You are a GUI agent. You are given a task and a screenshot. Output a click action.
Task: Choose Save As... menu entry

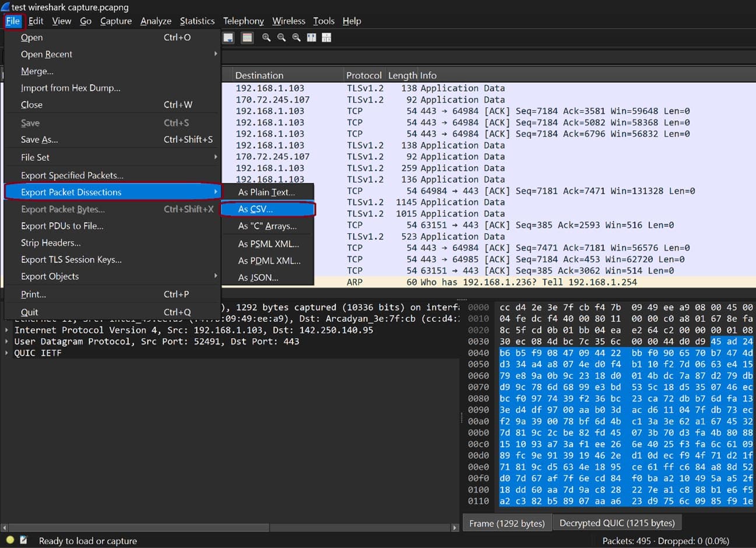tap(112, 140)
